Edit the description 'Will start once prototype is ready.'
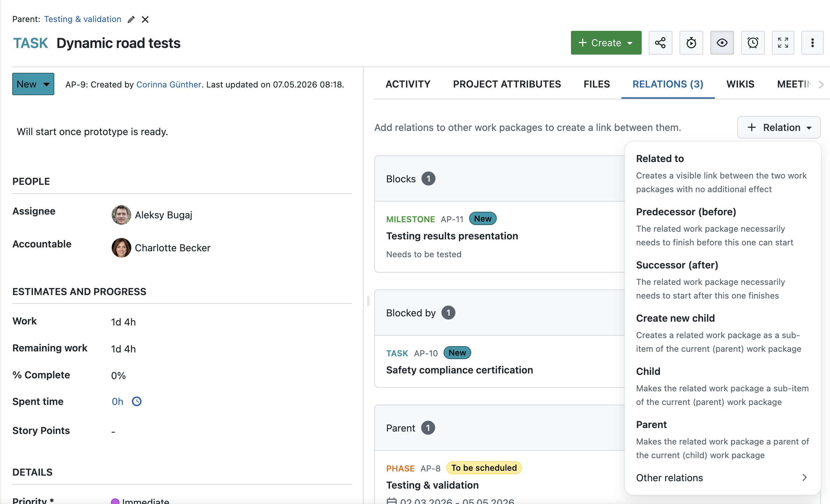Viewport: 830px width, 504px height. pyautogui.click(x=92, y=132)
